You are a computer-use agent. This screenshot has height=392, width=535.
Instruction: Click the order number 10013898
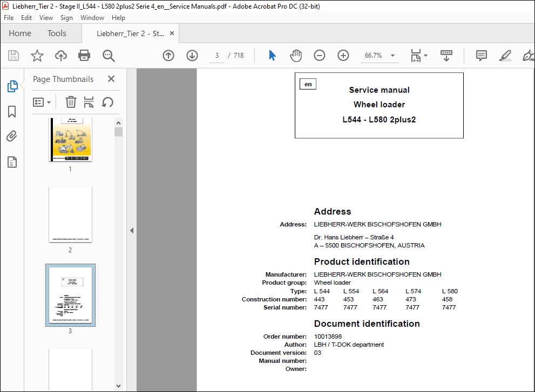(328, 336)
